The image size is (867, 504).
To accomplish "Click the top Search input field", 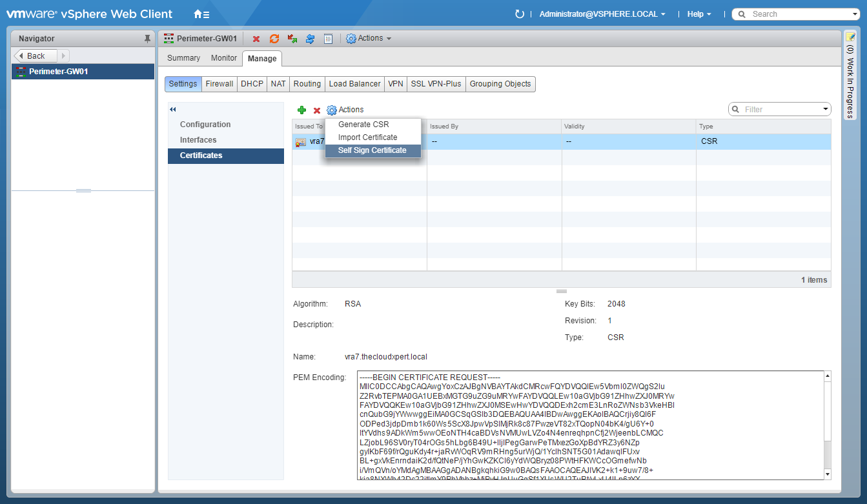I will pyautogui.click(x=801, y=14).
